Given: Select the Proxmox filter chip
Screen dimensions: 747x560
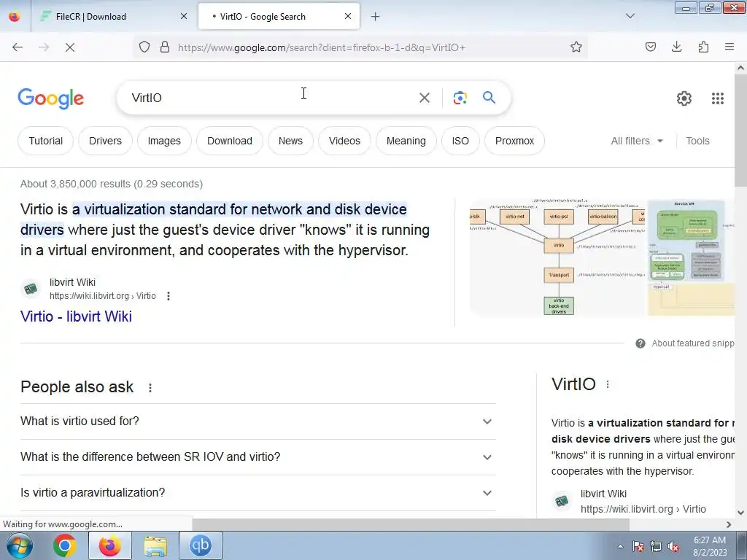Looking at the screenshot, I should pos(514,141).
